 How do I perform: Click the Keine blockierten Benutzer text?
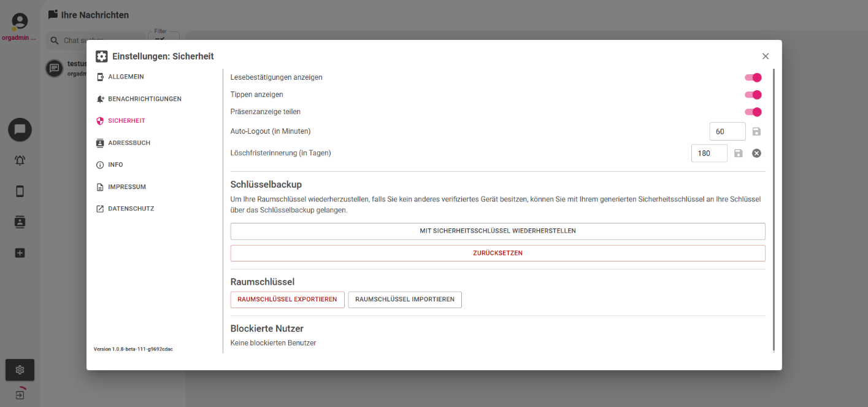[273, 343]
